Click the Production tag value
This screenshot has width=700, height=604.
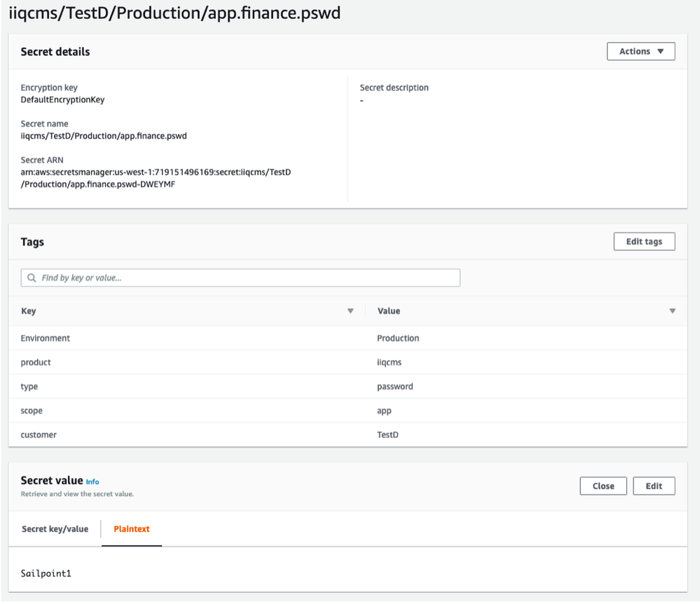(398, 338)
